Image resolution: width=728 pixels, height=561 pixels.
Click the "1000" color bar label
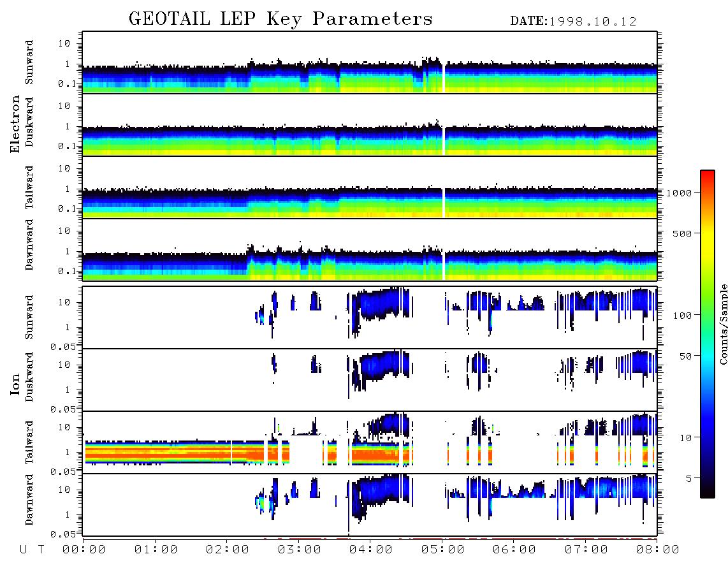[x=679, y=193]
